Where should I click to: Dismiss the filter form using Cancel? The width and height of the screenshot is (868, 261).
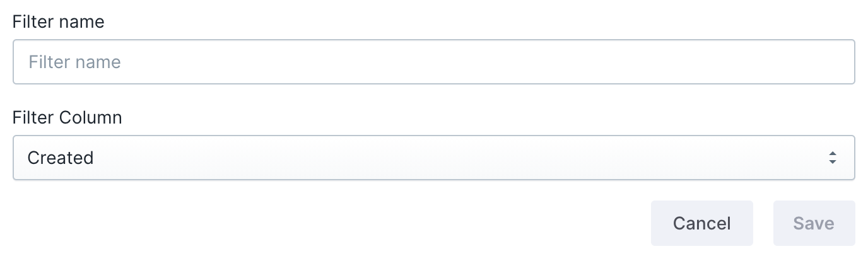coord(701,223)
